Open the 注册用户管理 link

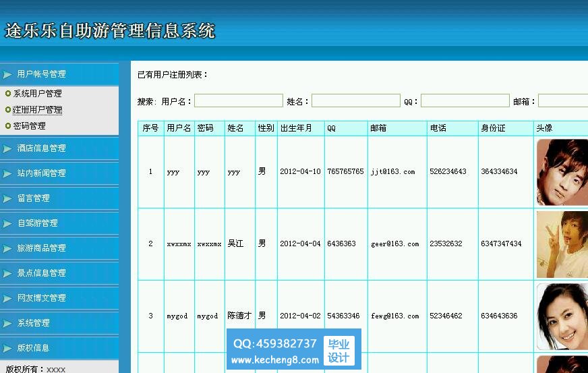tap(38, 109)
